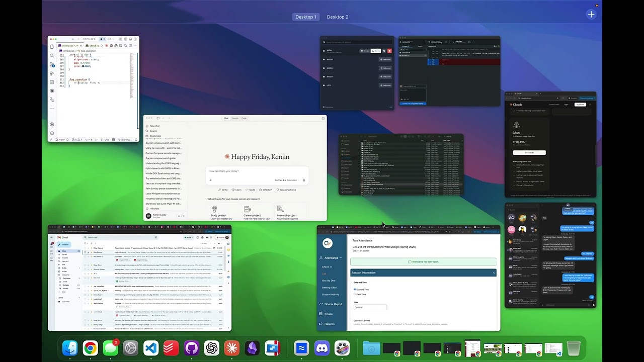This screenshot has height=362, width=644.
Task: Click the Course Report icon in attendance sidebar
Action: (x=320, y=304)
